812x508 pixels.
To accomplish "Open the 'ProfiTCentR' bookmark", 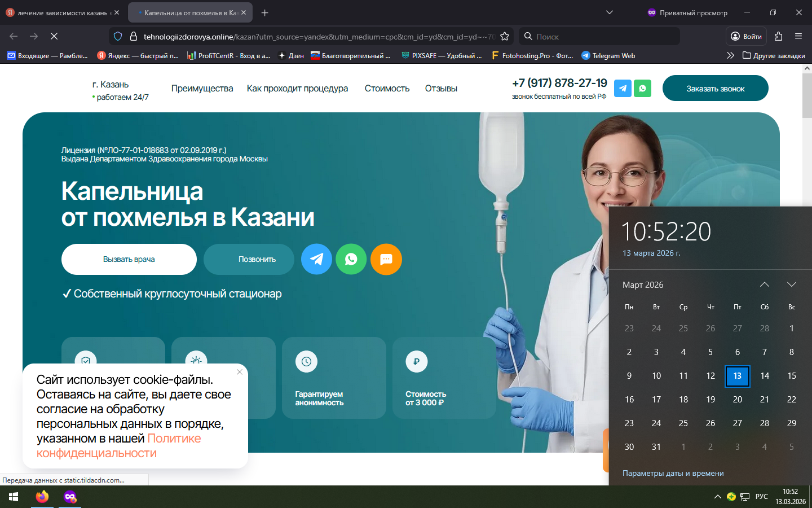I will coord(229,55).
